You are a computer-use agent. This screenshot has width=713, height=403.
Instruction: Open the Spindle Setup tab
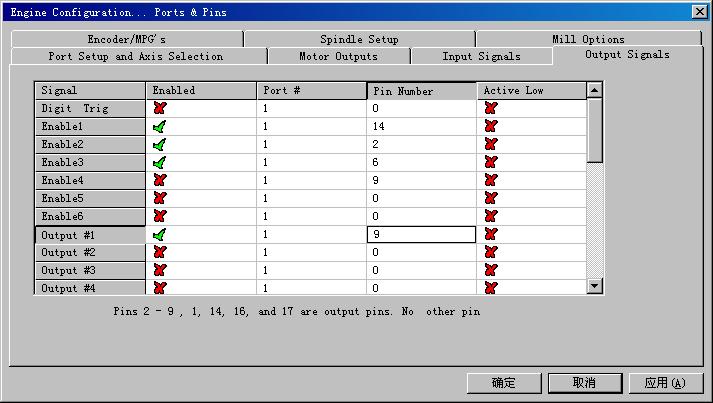pos(359,39)
